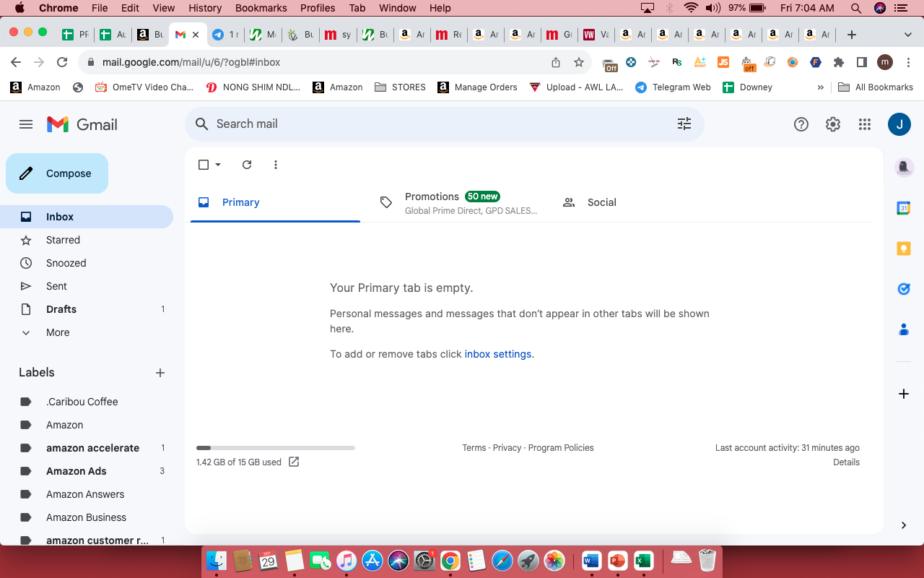
Task: Open the Inbox folder
Action: 87,217
